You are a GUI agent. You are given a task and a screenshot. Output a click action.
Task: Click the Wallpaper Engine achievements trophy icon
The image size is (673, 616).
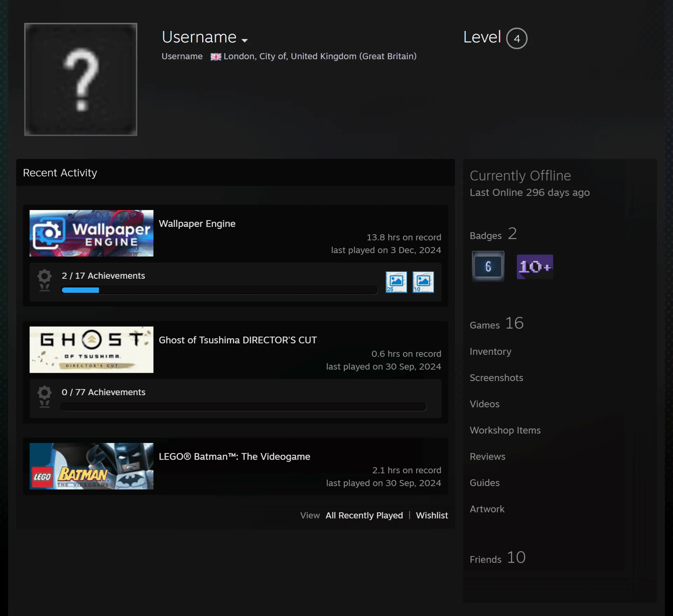click(45, 280)
